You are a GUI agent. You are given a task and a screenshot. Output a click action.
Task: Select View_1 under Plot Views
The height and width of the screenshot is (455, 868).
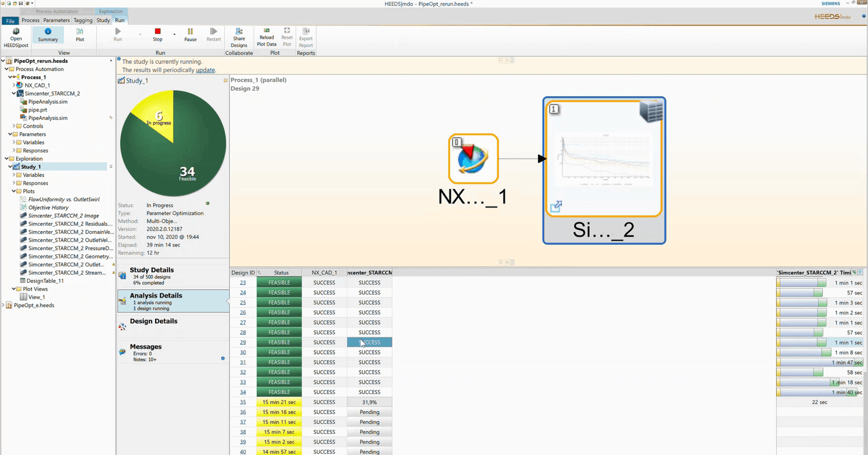coord(36,297)
